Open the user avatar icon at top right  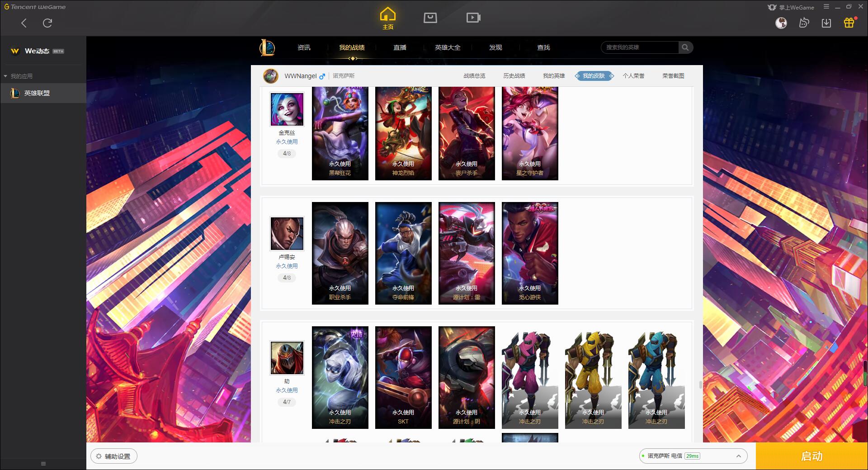point(781,23)
